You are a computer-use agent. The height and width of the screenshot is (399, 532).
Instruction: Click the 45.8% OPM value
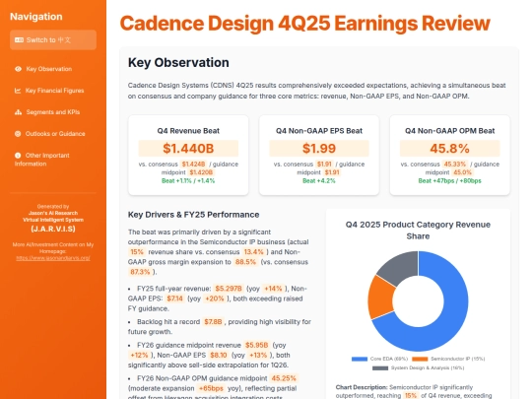click(449, 148)
